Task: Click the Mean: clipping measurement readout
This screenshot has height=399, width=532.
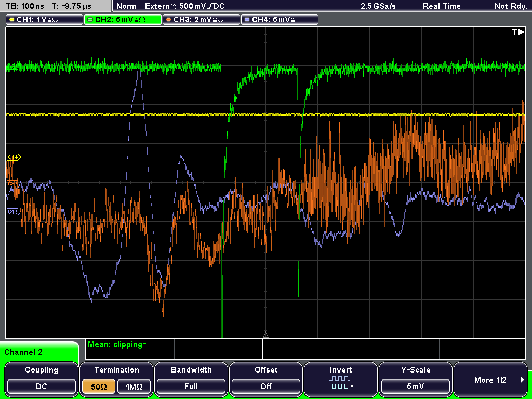Action: pyautogui.click(x=117, y=344)
